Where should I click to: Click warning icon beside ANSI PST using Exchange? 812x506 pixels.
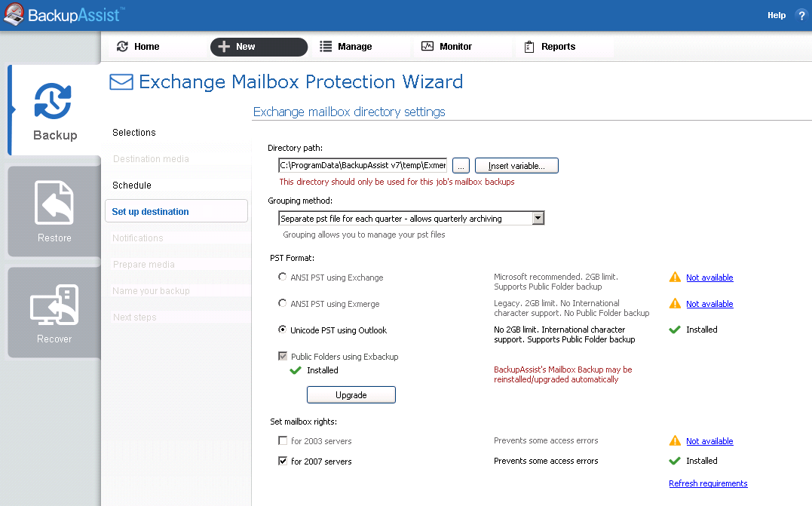pos(675,277)
